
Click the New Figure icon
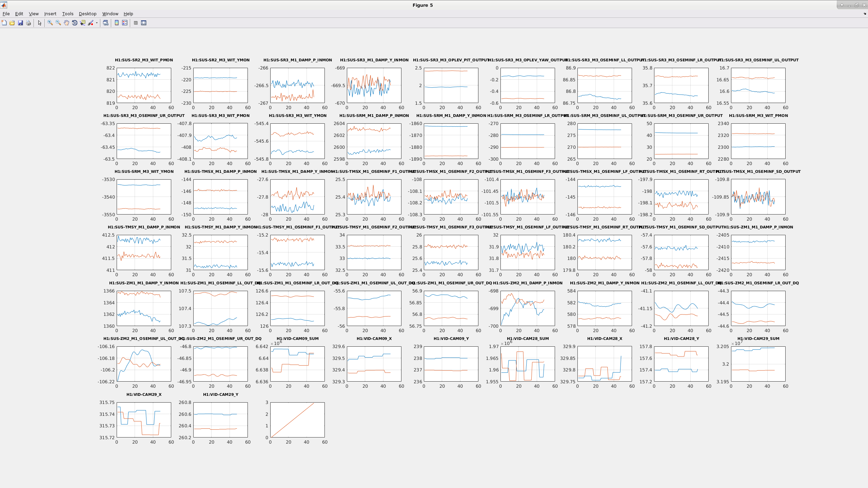coord(4,23)
